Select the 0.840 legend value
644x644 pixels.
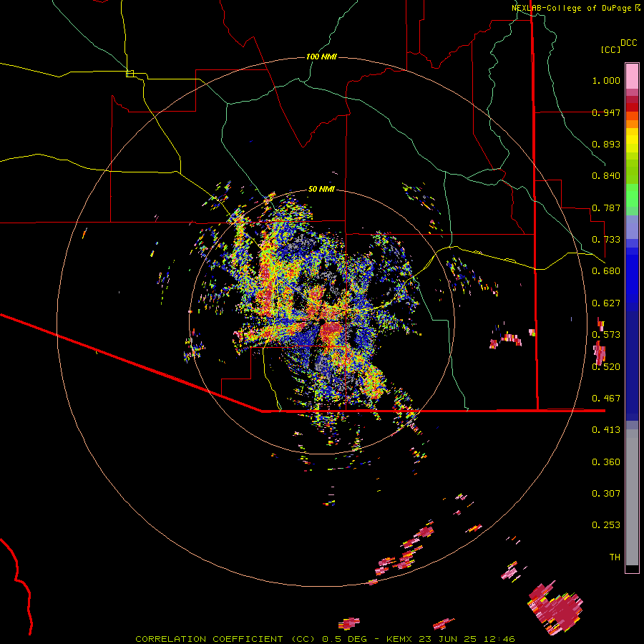pyautogui.click(x=606, y=176)
